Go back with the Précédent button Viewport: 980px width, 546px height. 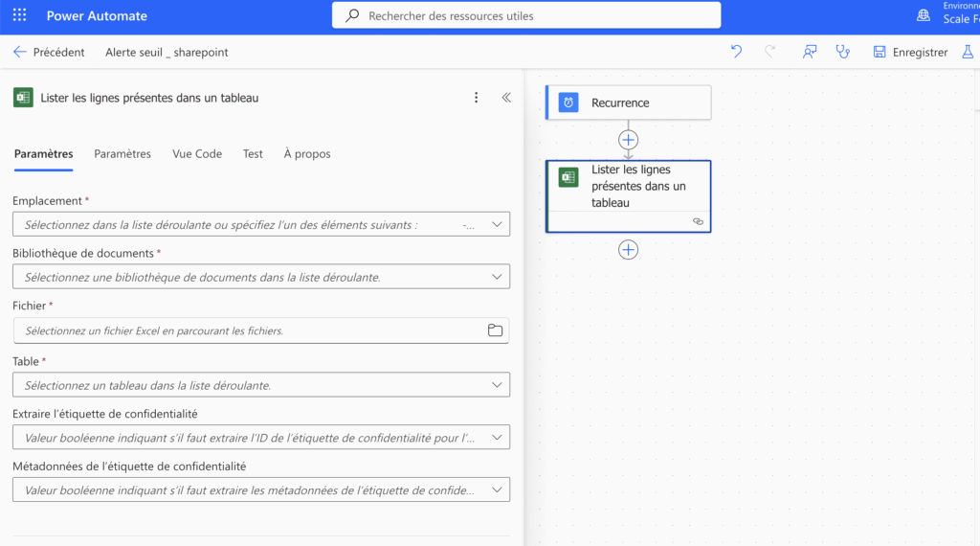click(49, 52)
